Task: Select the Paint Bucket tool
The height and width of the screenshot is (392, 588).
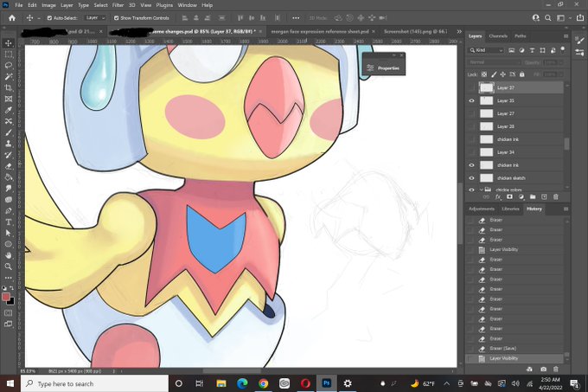Action: pyautogui.click(x=9, y=177)
